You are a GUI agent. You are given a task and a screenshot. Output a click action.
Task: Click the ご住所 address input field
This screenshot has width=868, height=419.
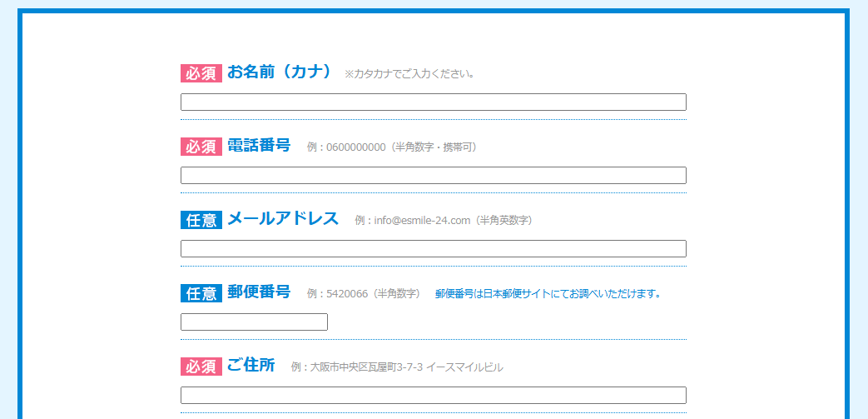(x=433, y=396)
